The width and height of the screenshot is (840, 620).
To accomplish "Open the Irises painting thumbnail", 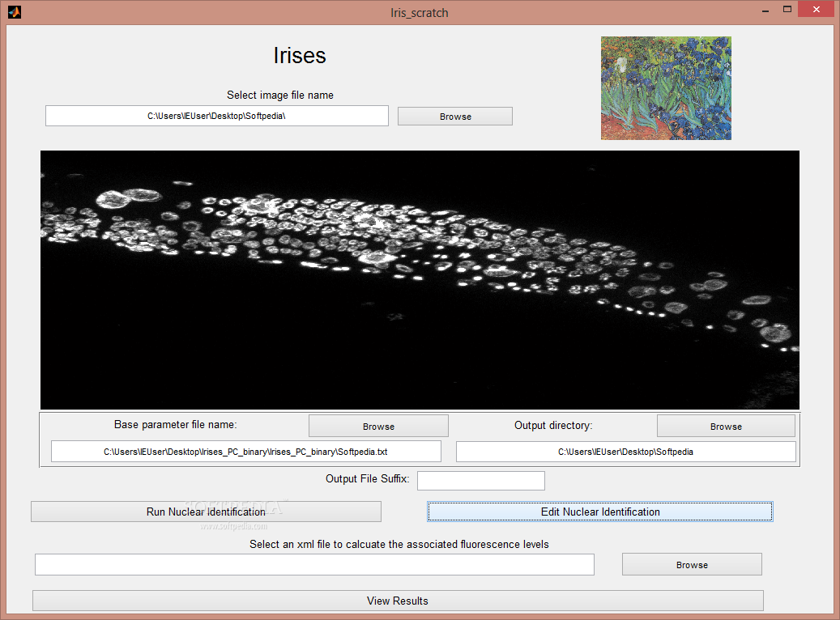I will tap(666, 88).
